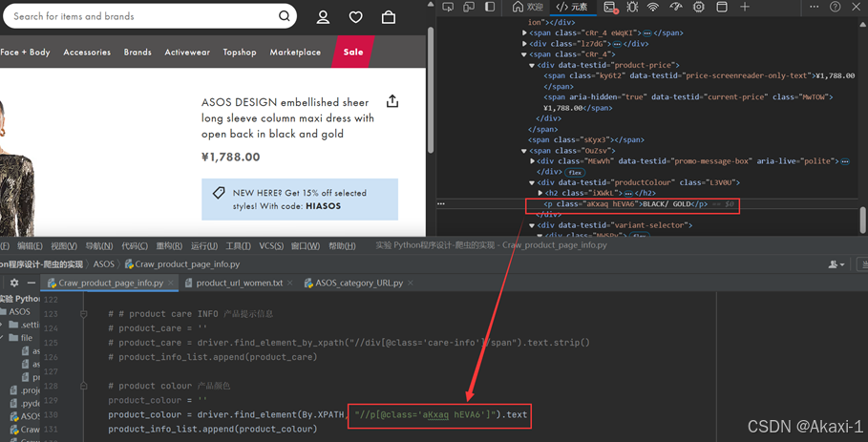Collapse span class cRr_4 node

(x=524, y=54)
